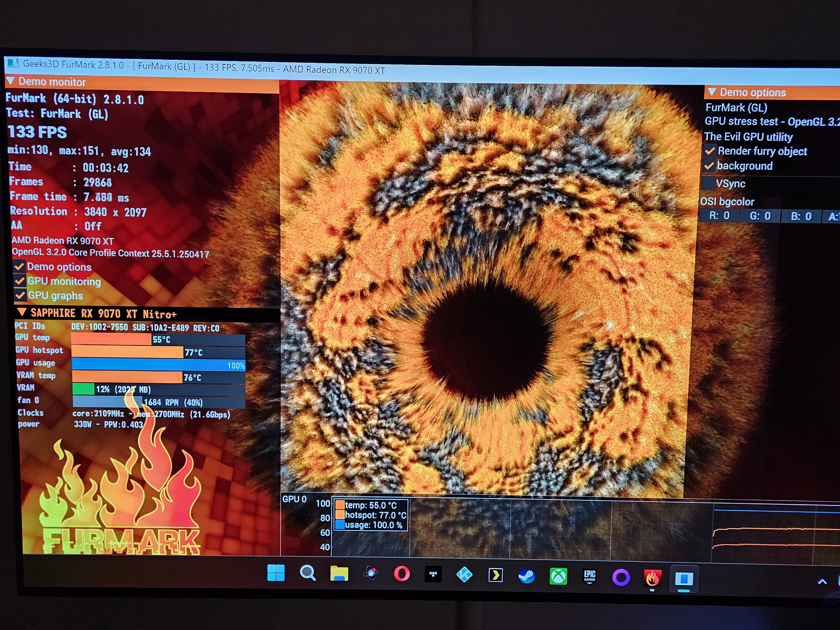Screen dimensions: 840x630
Task: Toggle the GPU graphs checkbox
Action: tap(21, 295)
